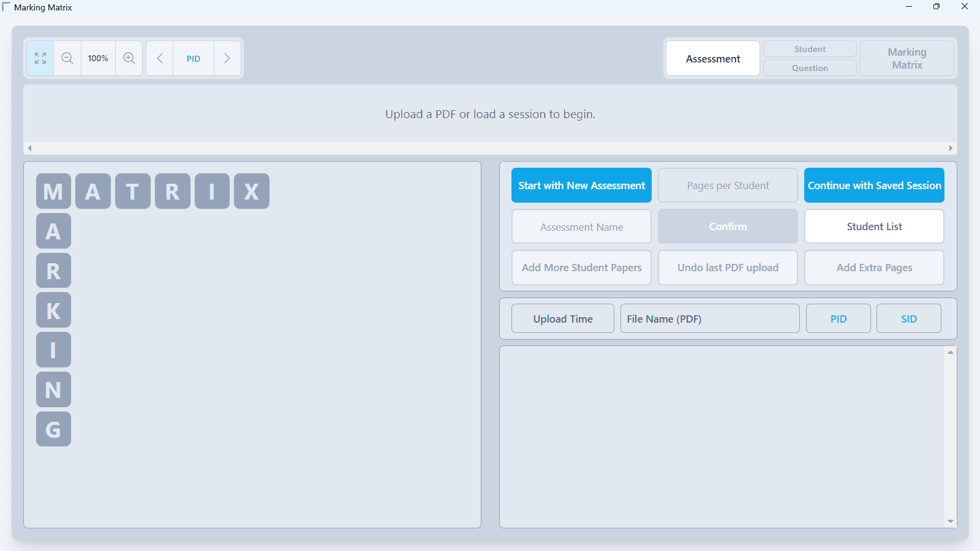This screenshot has height=551, width=980.
Task: Sort by the SID column header
Action: coord(908,319)
